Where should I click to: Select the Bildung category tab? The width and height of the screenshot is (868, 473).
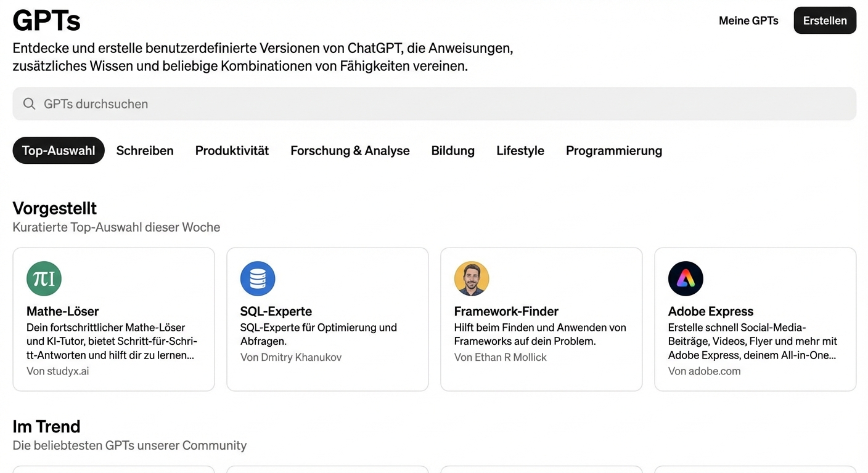tap(452, 150)
